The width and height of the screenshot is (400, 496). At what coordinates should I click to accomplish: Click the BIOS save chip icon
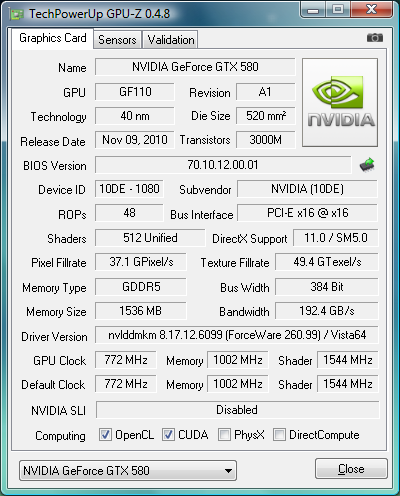point(367,165)
